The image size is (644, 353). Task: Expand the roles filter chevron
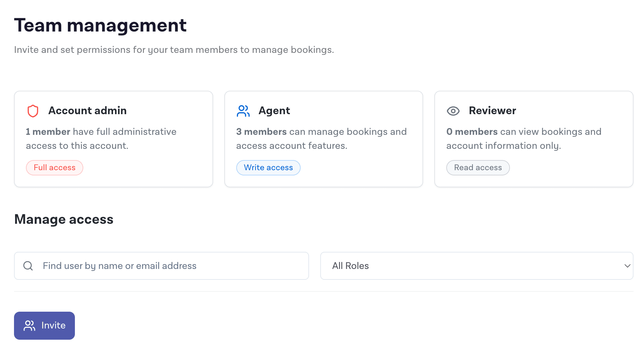[x=626, y=266]
